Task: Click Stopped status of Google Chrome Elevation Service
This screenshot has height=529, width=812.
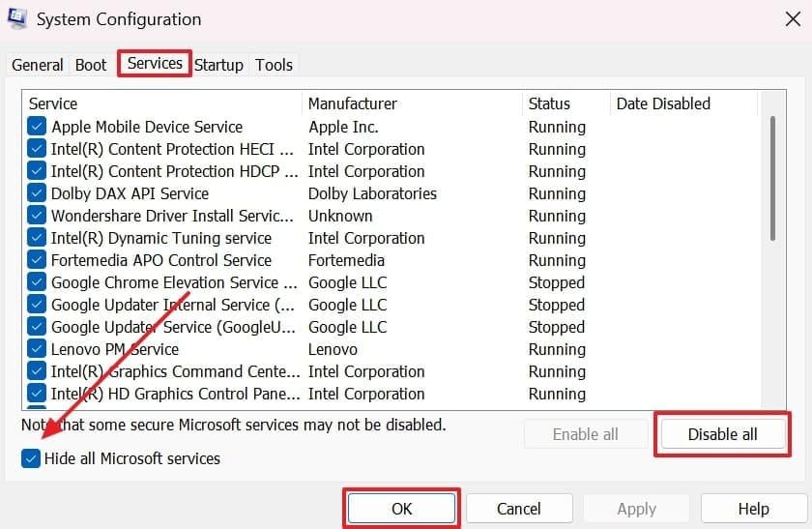Action: (557, 282)
